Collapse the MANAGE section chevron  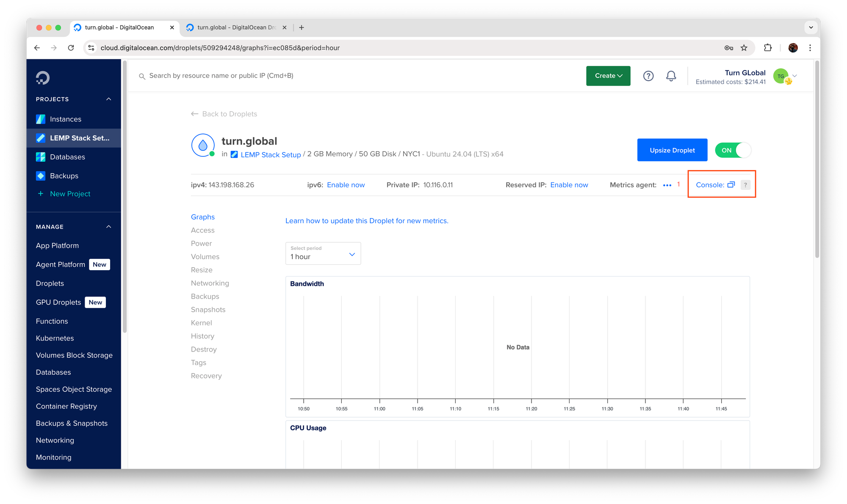coord(109,227)
